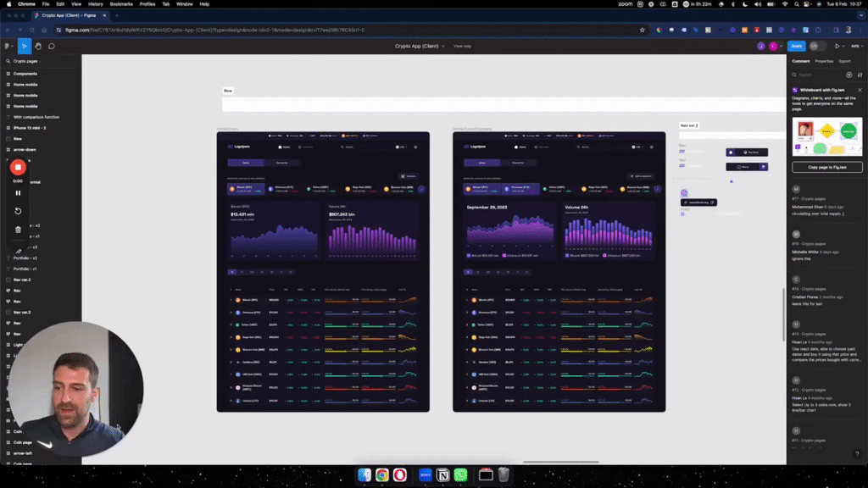Image resolution: width=868 pixels, height=488 pixels.
Task: Start presentation with the Play icon
Action: click(837, 47)
